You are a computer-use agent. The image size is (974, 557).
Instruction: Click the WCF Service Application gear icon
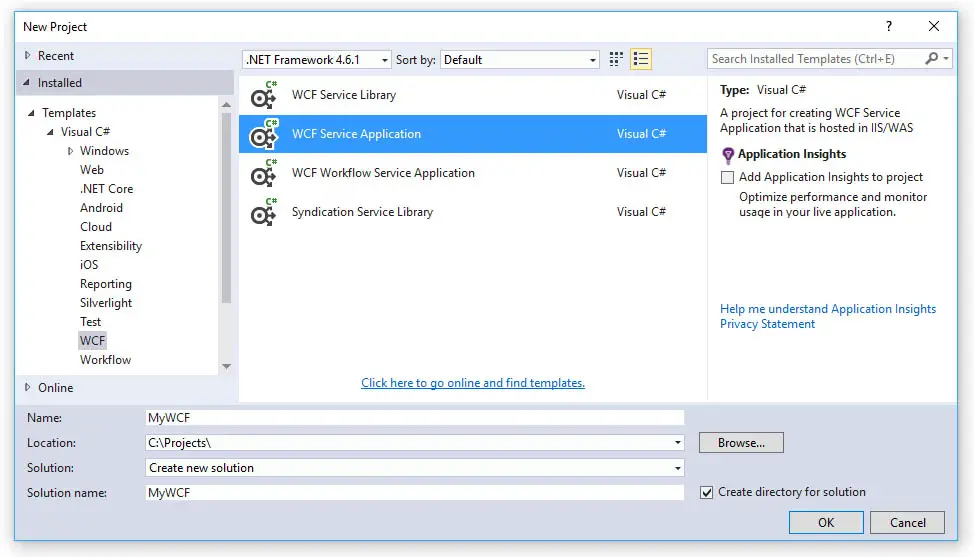point(264,134)
